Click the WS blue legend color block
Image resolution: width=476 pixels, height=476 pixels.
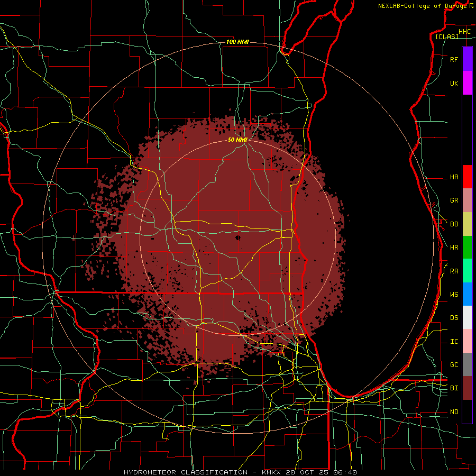pos(467,294)
